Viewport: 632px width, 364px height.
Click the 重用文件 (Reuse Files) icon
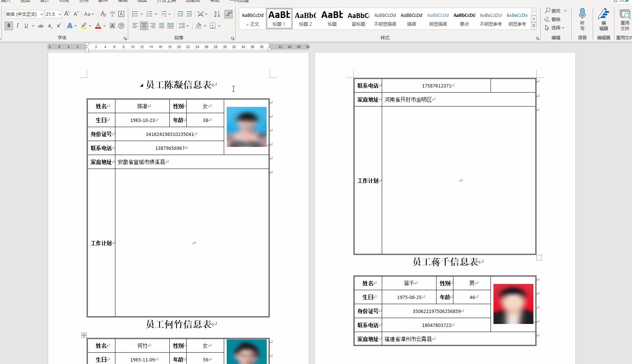(x=625, y=17)
